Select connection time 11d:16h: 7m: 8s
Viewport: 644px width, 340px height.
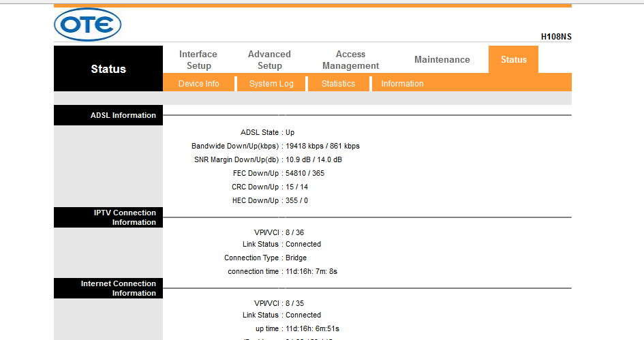311,271
